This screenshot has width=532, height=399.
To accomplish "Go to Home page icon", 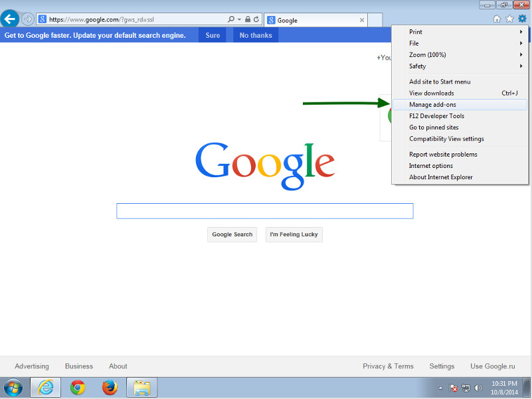I will pos(497,19).
